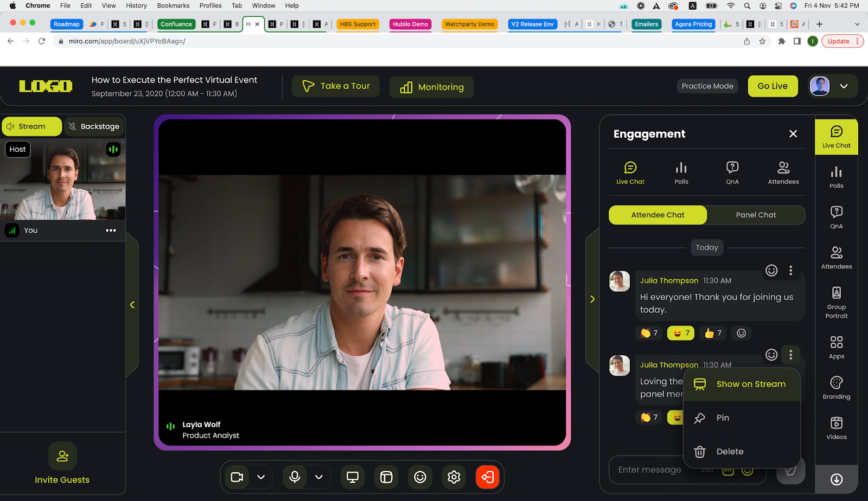Screen dimensions: 868x501
Task: Click the host video thumbnail
Action: 63,179
